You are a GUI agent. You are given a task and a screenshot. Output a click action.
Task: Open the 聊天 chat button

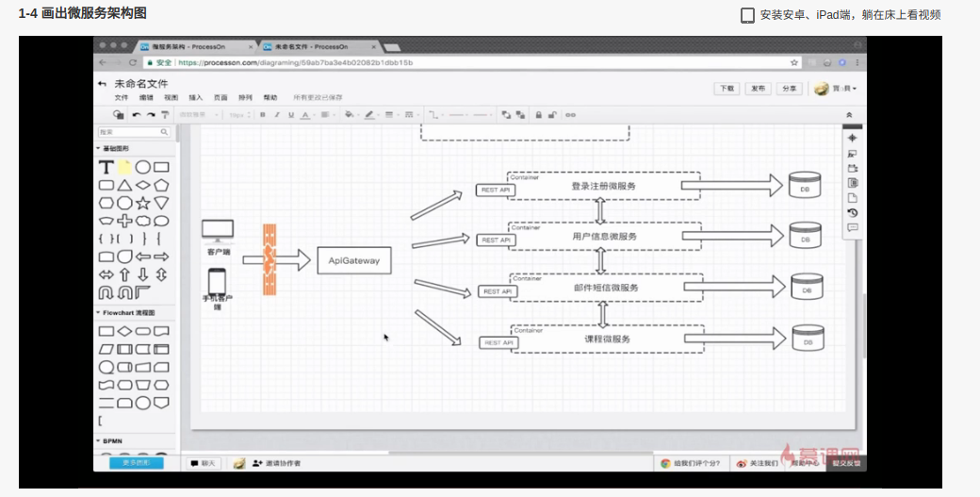[204, 463]
